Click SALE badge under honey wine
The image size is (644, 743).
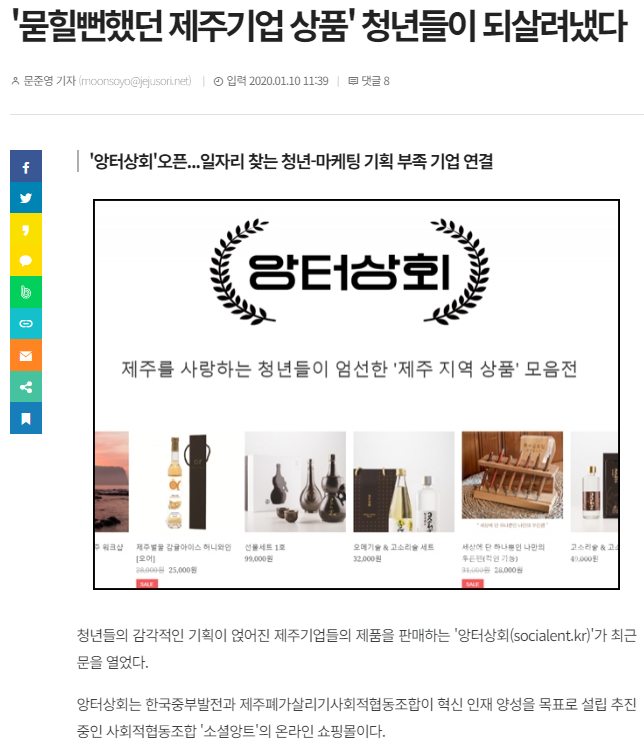147,584
